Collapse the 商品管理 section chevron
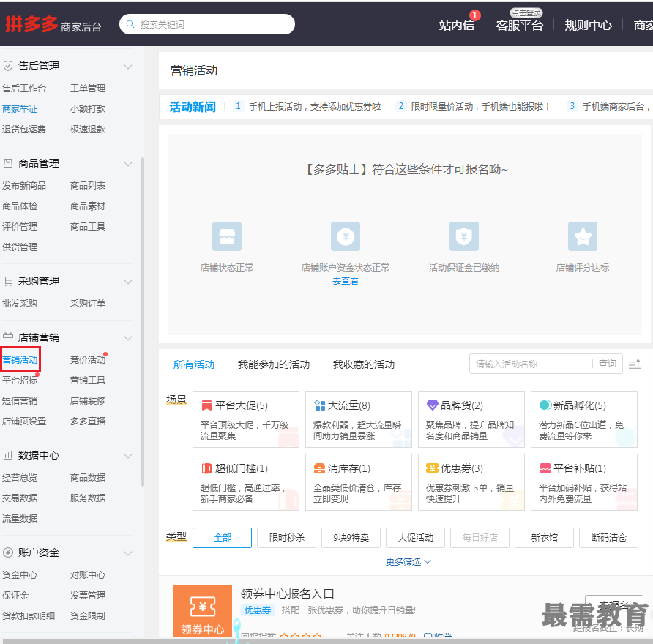653x644 pixels. point(128,164)
